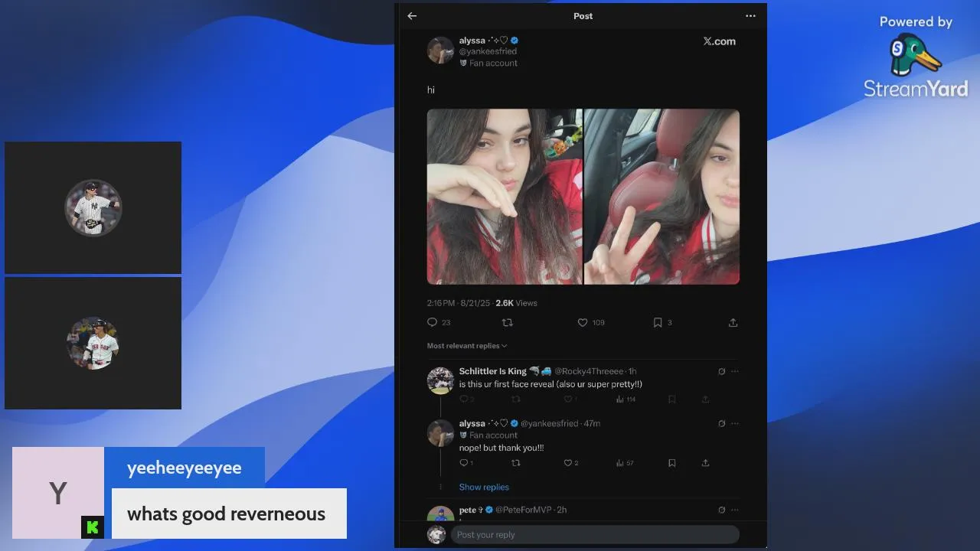The image size is (980, 551).
Task: Click the "Fan account" label under post author
Action: tap(488, 64)
